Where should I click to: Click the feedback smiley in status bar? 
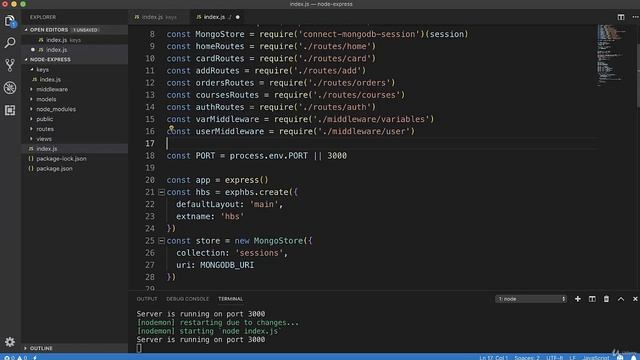point(620,358)
